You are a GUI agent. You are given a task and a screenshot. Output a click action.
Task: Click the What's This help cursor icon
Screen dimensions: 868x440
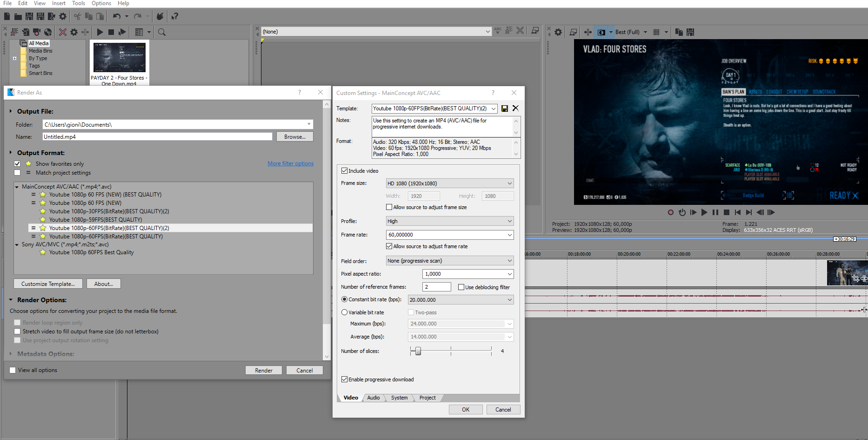point(175,16)
